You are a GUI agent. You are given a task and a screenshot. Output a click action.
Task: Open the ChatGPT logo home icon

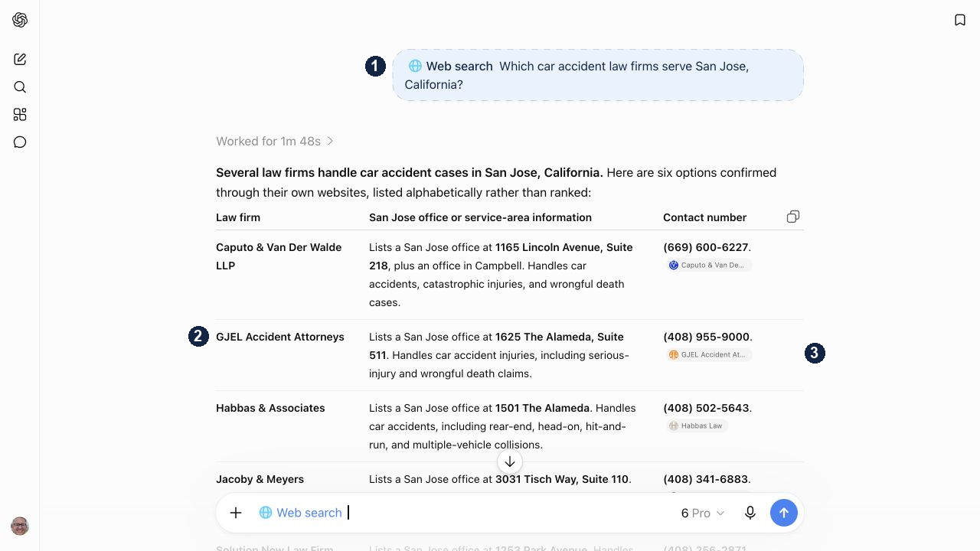pos(20,20)
